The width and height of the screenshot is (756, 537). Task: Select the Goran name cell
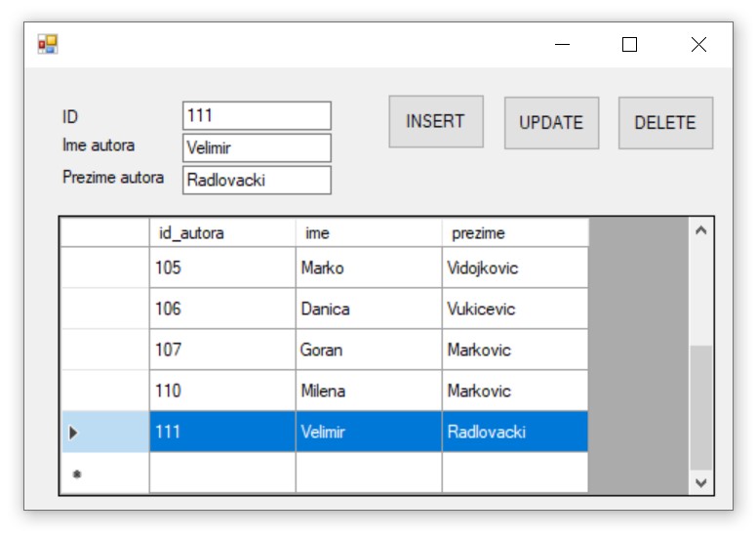pyautogui.click(x=369, y=350)
